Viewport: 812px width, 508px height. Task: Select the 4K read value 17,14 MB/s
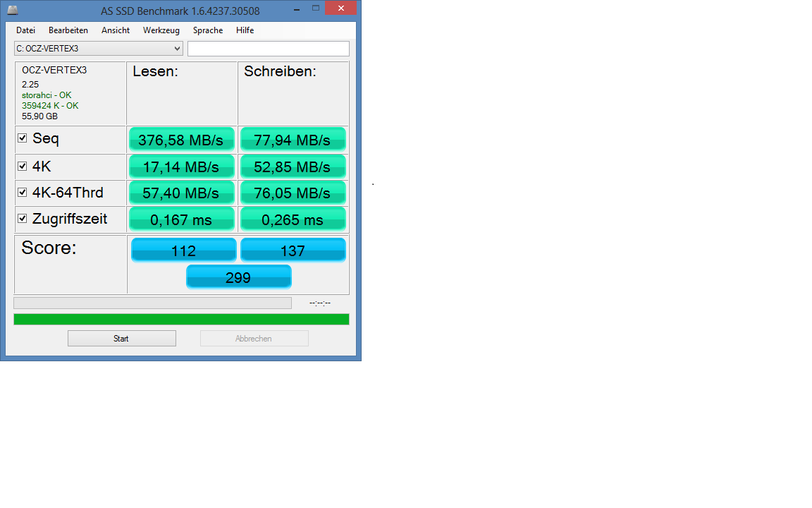pos(181,167)
